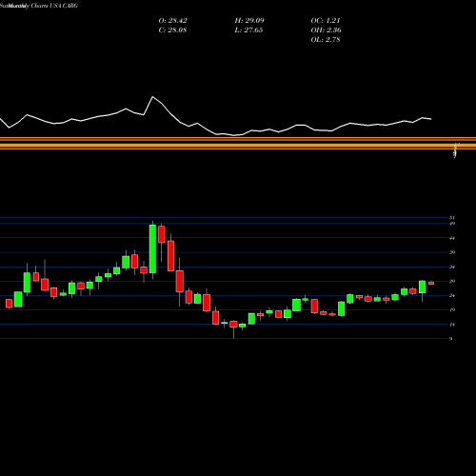The image size is (476, 476).
Task: Click the last small red candle near 29
Action: tap(431, 283)
